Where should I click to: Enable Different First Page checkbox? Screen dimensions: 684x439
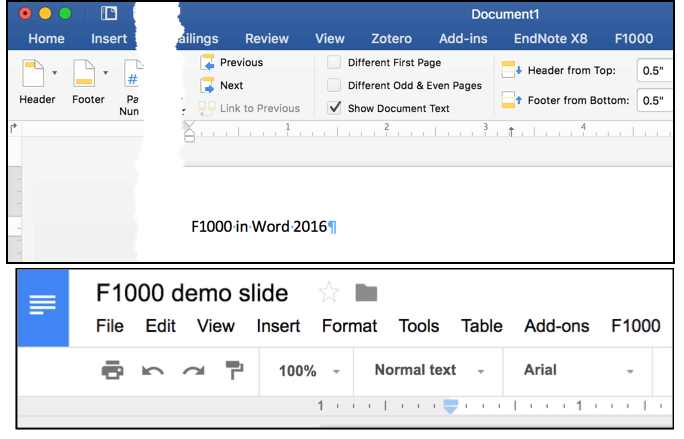[x=334, y=62]
